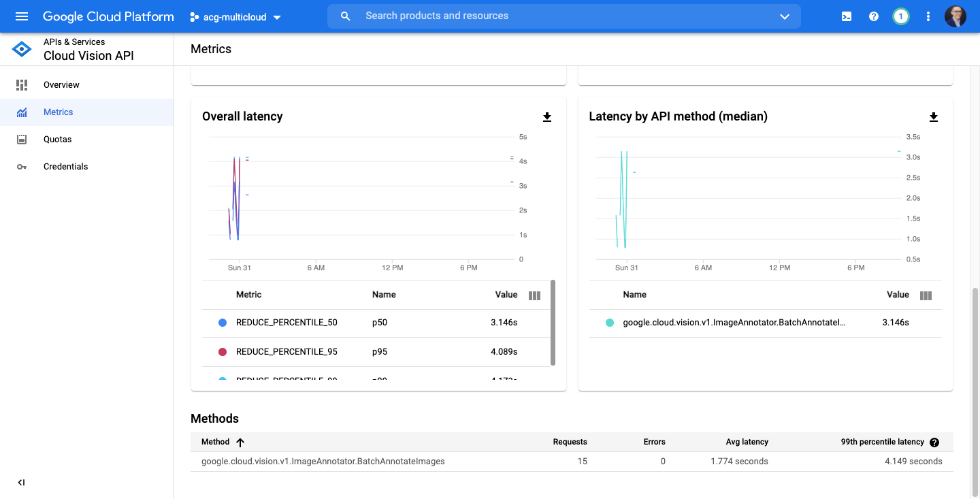The image size is (980, 499).
Task: Click the magnifier search icon
Action: pos(346,16)
